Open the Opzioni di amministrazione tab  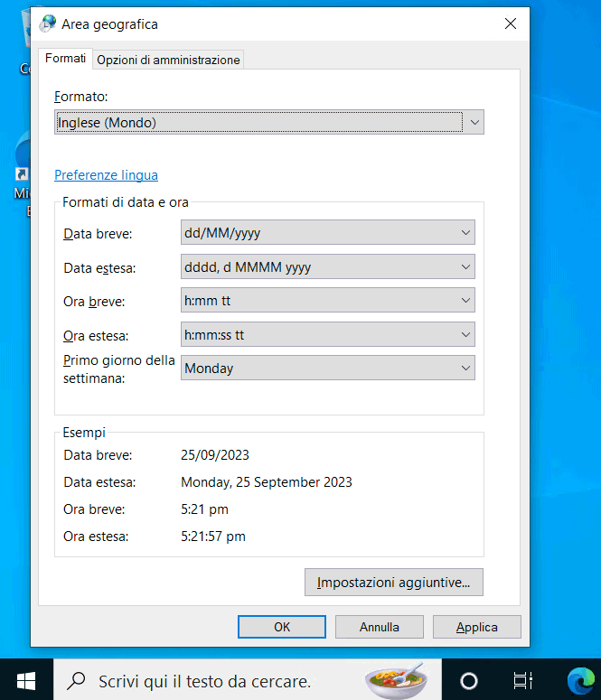pyautogui.click(x=168, y=60)
